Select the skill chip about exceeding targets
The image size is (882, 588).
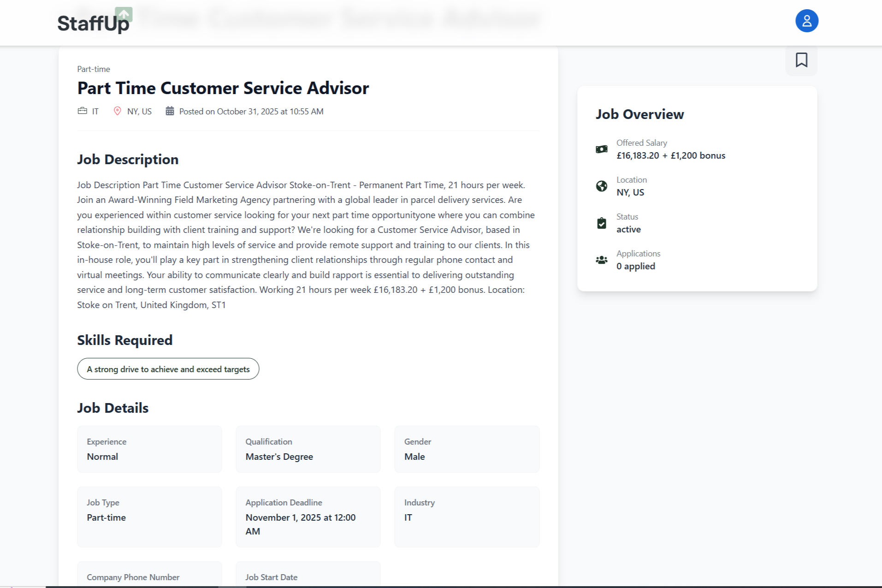coord(168,369)
